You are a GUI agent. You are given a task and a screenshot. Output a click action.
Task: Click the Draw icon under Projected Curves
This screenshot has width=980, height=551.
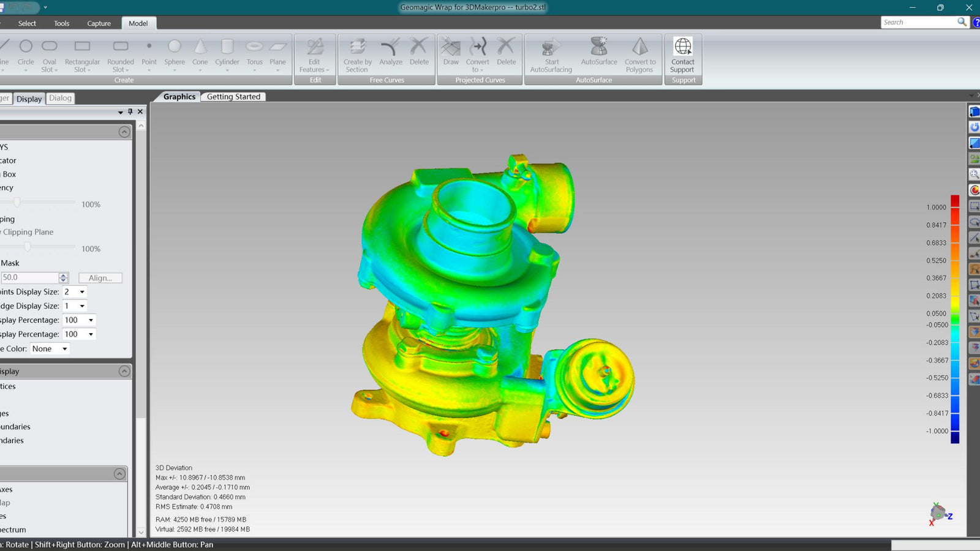pos(451,52)
